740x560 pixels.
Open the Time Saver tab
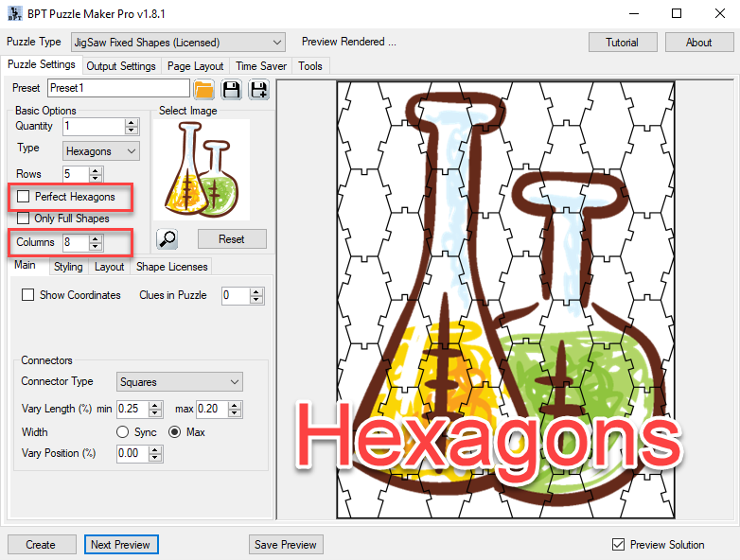pyautogui.click(x=261, y=66)
